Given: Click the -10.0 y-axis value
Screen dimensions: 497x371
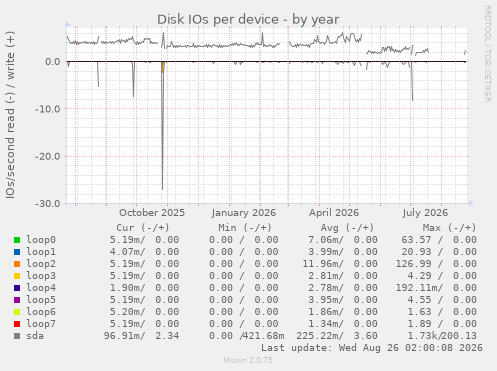Looking at the screenshot, I should 47,109.
